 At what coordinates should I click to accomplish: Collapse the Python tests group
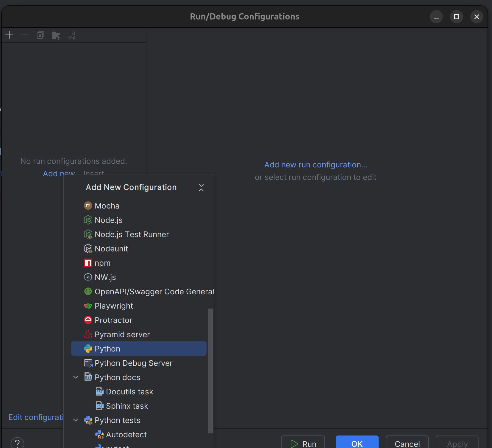(76, 420)
